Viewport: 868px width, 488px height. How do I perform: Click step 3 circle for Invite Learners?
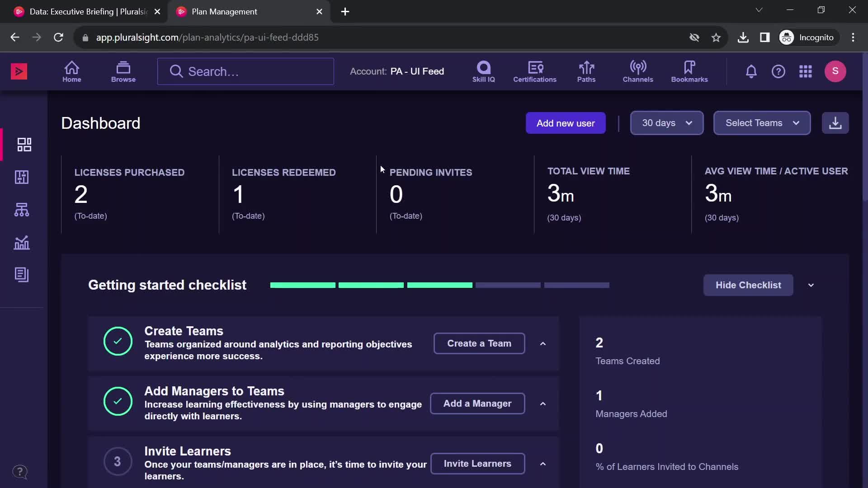point(118,461)
